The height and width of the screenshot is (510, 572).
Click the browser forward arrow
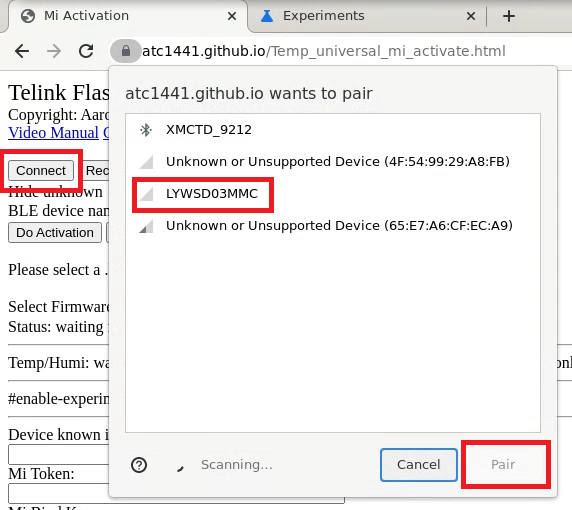tap(54, 51)
